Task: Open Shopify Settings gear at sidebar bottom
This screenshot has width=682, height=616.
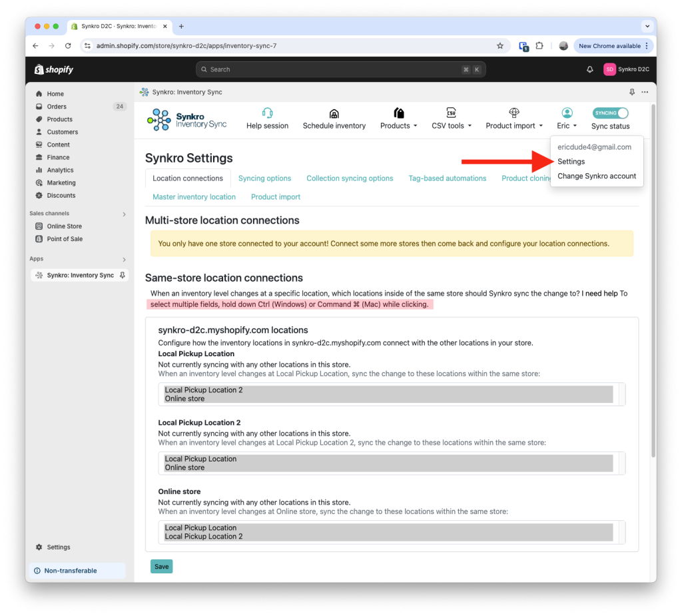Action: [x=39, y=547]
